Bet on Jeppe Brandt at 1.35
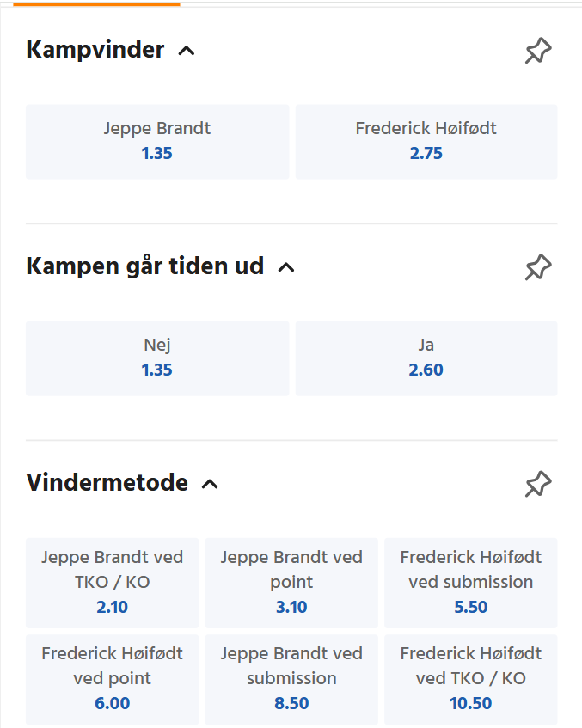The image size is (582, 728). (157, 142)
